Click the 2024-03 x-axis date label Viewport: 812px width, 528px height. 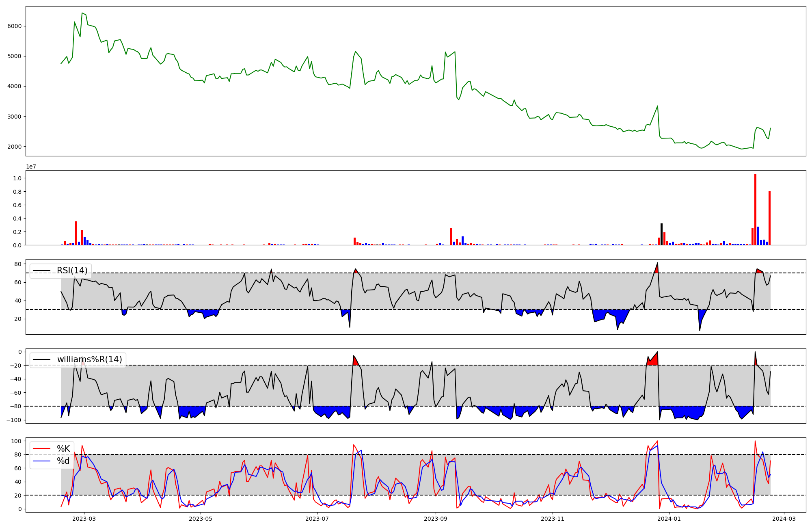click(784, 519)
